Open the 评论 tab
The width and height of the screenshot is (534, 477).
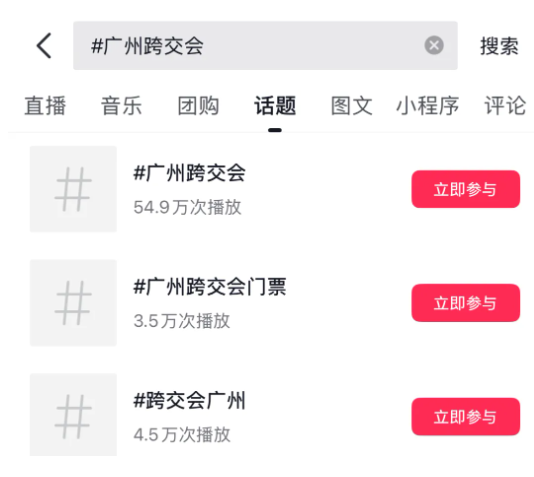pos(505,106)
